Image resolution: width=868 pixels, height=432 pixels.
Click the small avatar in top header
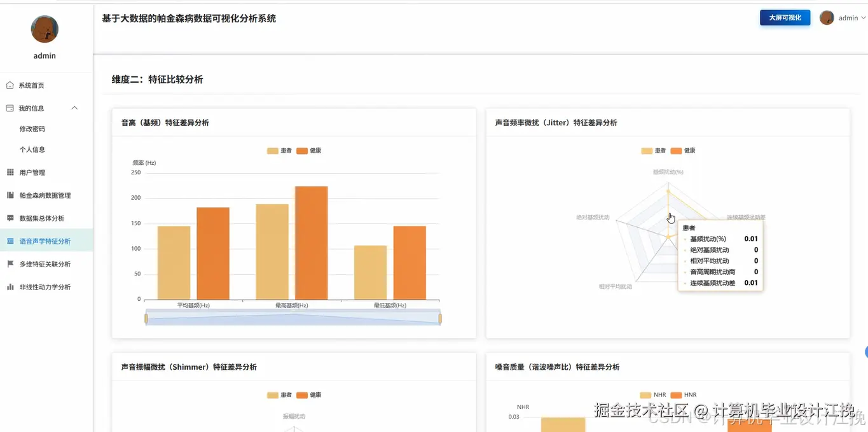827,18
